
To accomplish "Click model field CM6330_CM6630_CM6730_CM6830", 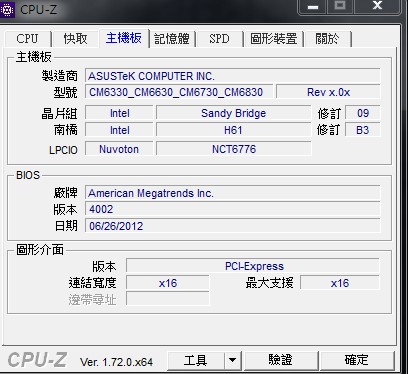I will click(179, 92).
